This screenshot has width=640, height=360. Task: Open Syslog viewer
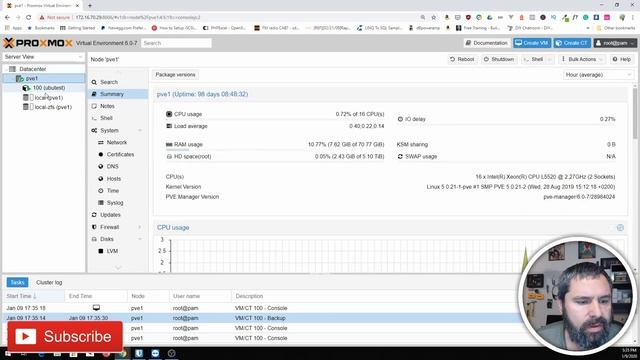coord(115,203)
